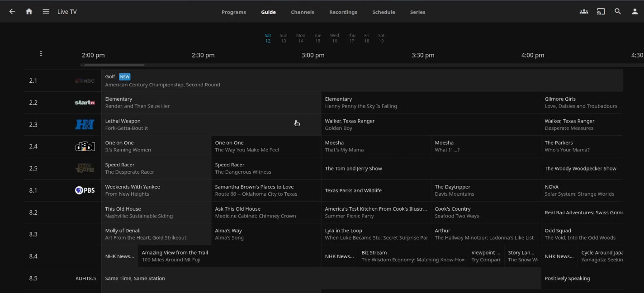The height and width of the screenshot is (293, 644).
Task: Select the KUHT8.5 channel label
Action: pyautogui.click(x=86, y=279)
